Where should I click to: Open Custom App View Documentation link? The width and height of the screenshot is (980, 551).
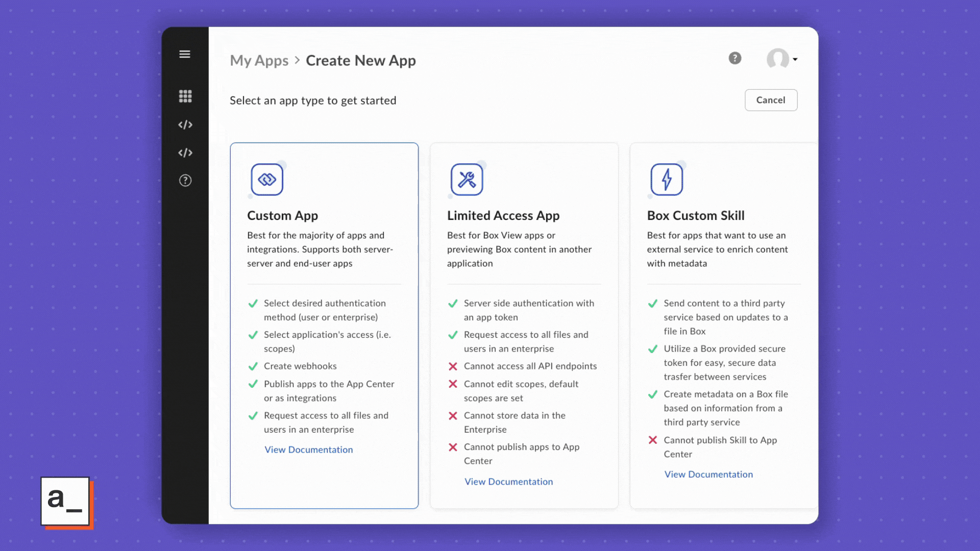309,449
